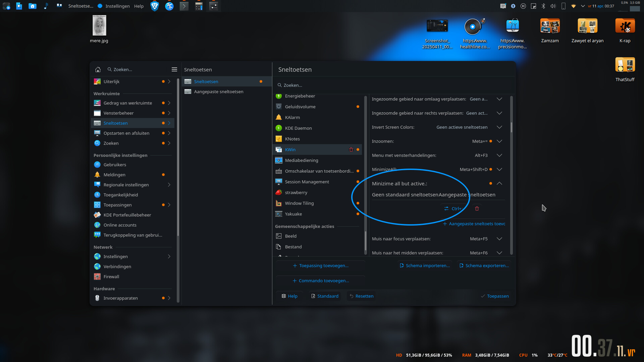Viewport: 644px width, 362px height.
Task: Select the KNotes app icon
Action: [279, 139]
